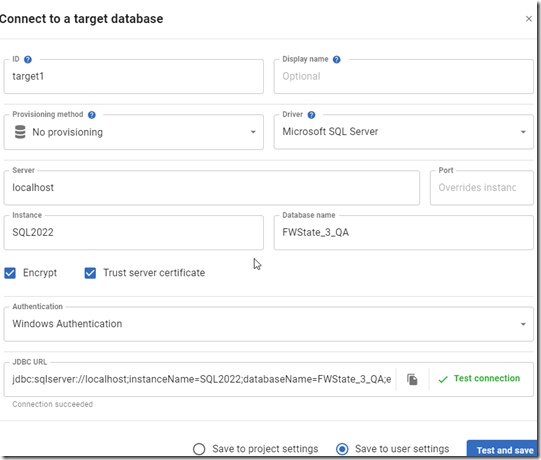Image resolution: width=541 pixels, height=460 pixels.
Task: Uncheck the Encrypt checkbox
Action: click(x=10, y=273)
